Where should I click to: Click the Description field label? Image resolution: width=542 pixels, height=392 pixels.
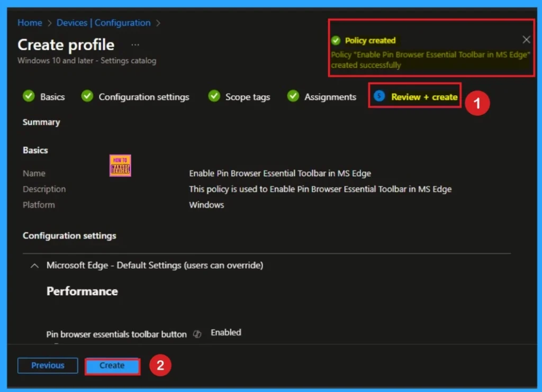click(x=44, y=189)
